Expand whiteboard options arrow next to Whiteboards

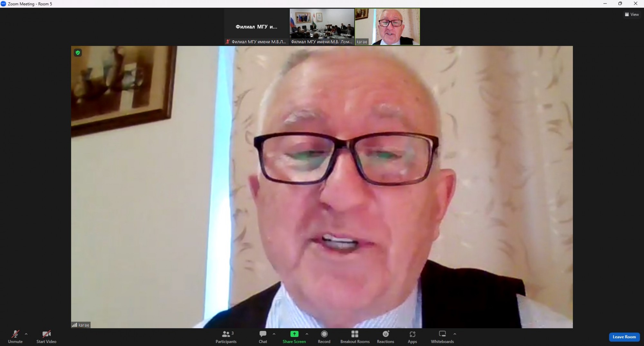(455, 334)
